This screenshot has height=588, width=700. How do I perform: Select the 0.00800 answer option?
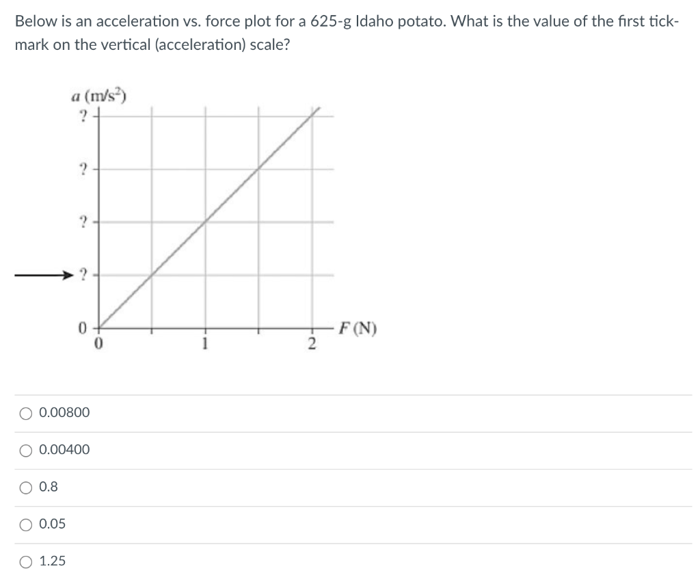pos(25,412)
